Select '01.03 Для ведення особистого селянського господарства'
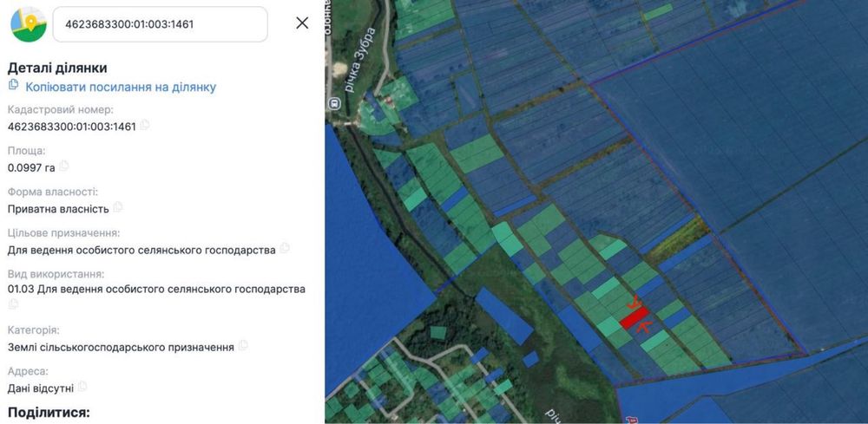868x424 pixels. pyautogui.click(x=156, y=289)
